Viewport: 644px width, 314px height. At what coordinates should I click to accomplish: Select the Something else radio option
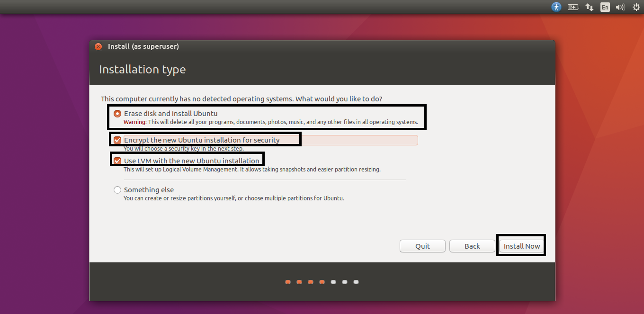[x=117, y=190]
